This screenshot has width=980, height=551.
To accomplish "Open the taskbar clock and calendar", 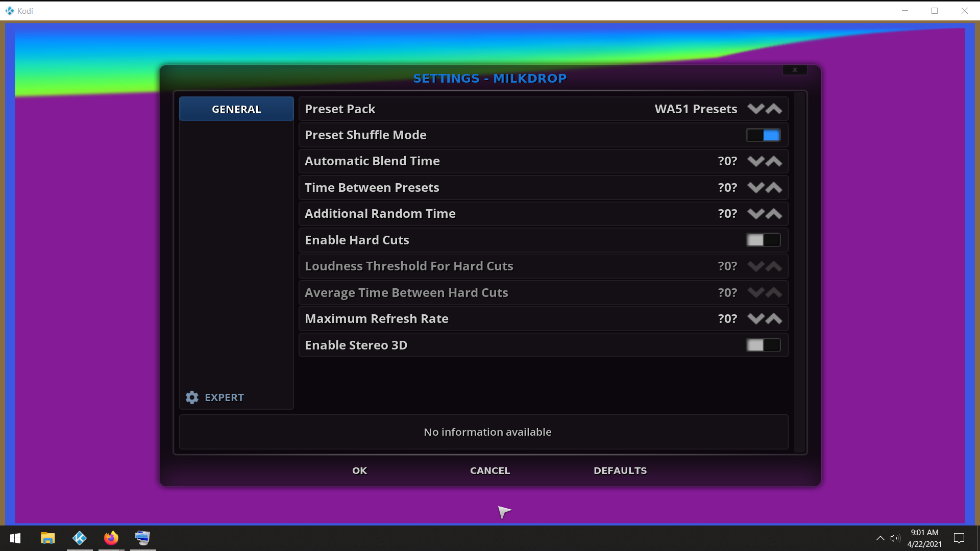I will coord(924,538).
